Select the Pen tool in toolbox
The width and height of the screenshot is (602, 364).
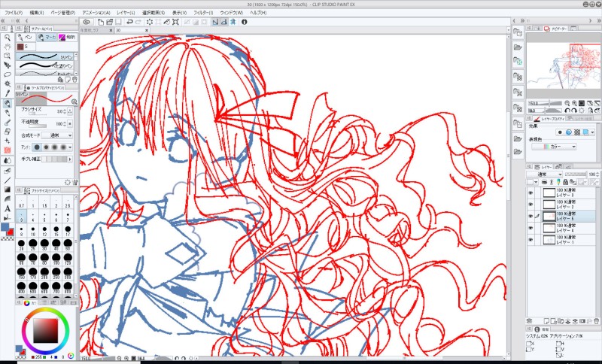tap(8, 104)
